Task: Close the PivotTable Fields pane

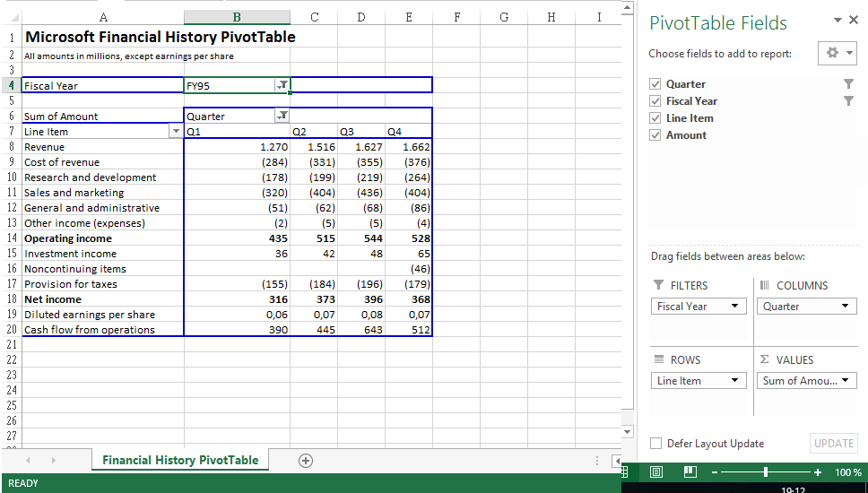Action: pos(854,21)
